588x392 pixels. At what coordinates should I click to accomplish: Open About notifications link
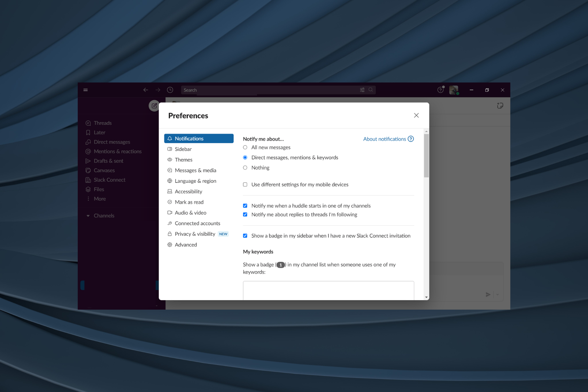[384, 139]
